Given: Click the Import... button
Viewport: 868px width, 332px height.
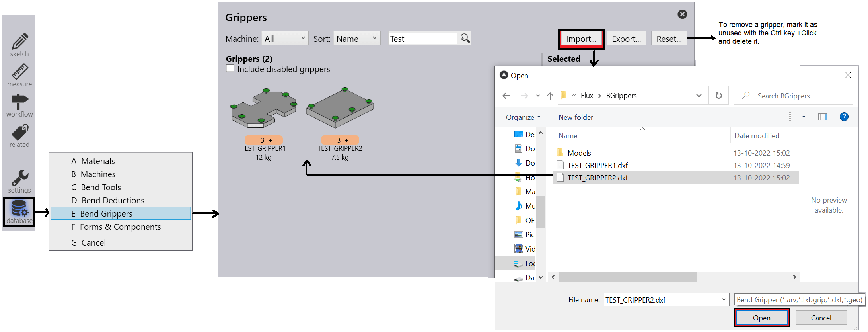Looking at the screenshot, I should click(x=581, y=39).
